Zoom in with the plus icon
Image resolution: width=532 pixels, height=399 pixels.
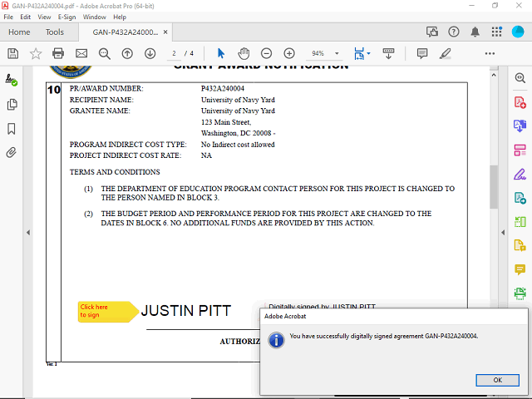pyautogui.click(x=289, y=53)
